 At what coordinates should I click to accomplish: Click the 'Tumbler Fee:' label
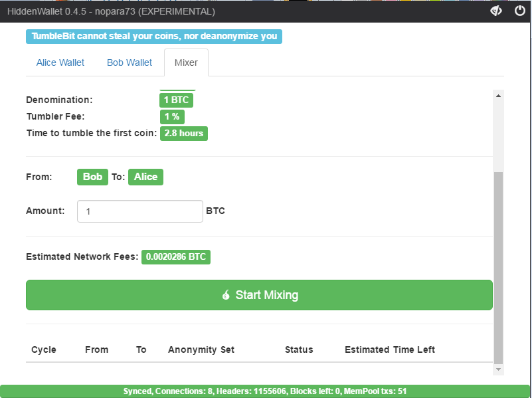pos(56,116)
